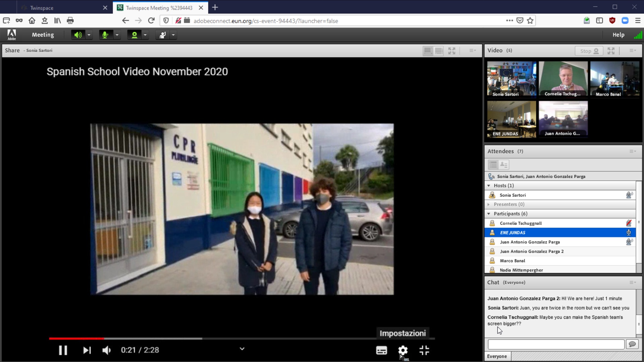Exit fullscreen mode in video player

pos(424,350)
